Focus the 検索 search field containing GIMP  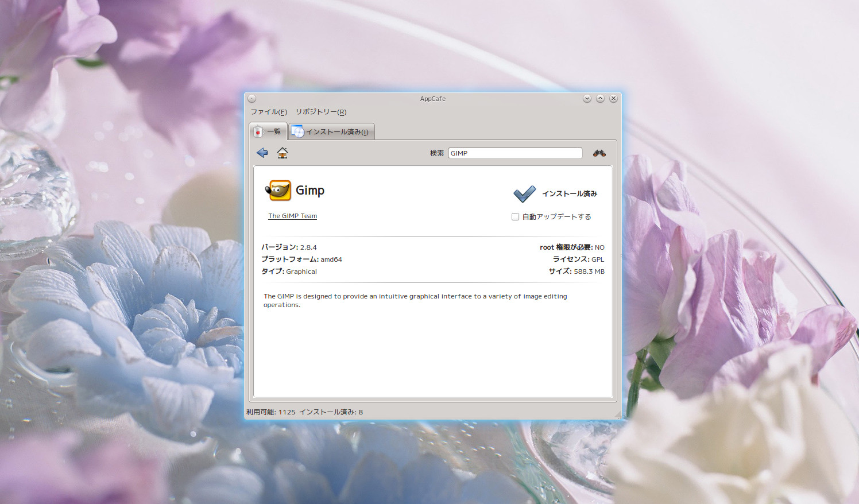pyautogui.click(x=515, y=153)
